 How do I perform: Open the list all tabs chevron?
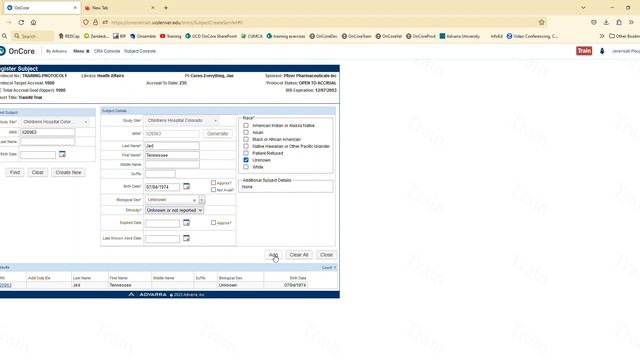(x=583, y=8)
